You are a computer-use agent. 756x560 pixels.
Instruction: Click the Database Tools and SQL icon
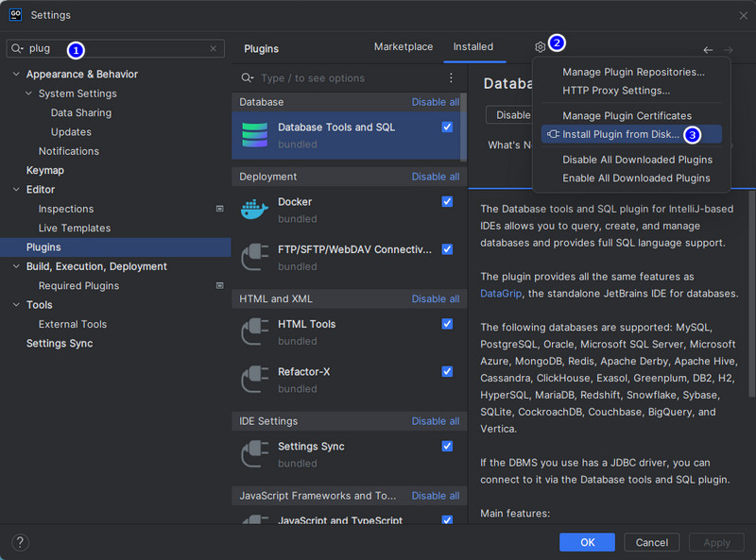(x=254, y=135)
